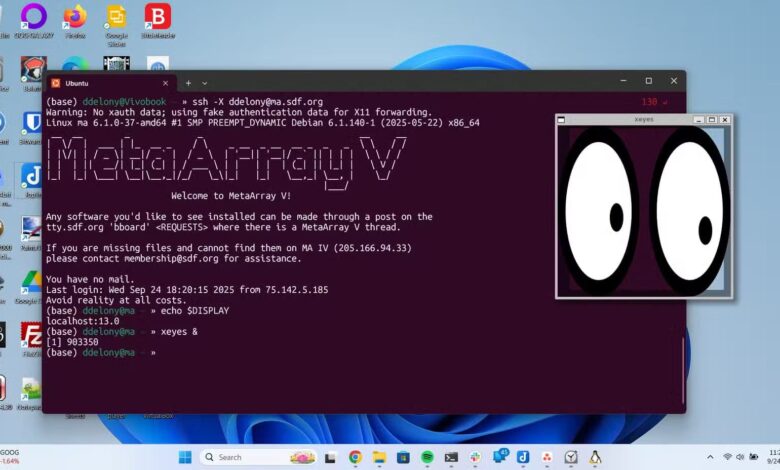
Task: Open the Paint.NET desktop shortcut
Action: point(32,230)
